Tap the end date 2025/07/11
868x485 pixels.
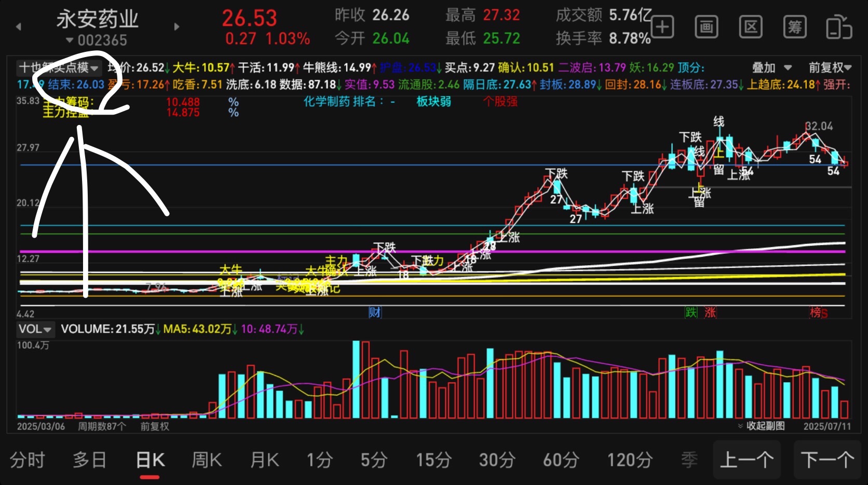(x=828, y=426)
